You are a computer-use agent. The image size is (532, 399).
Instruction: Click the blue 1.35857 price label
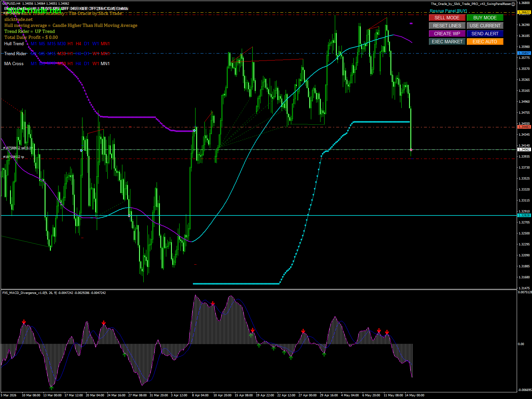tap(524, 53)
